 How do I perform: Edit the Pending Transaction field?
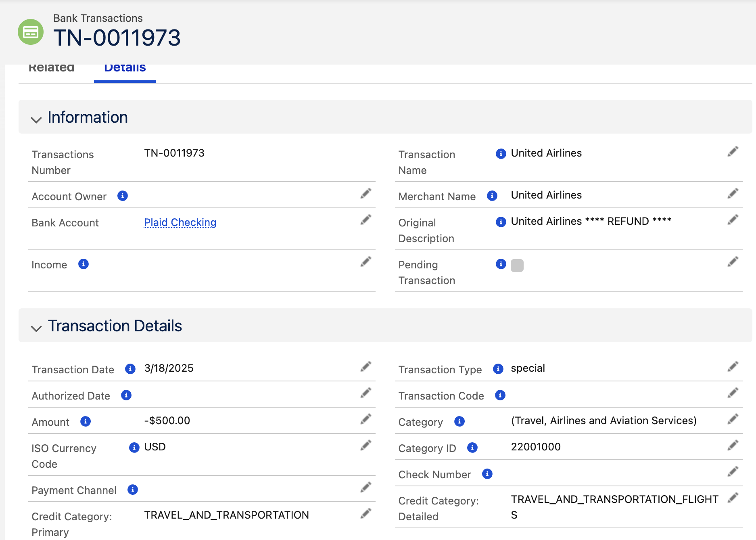click(x=733, y=262)
